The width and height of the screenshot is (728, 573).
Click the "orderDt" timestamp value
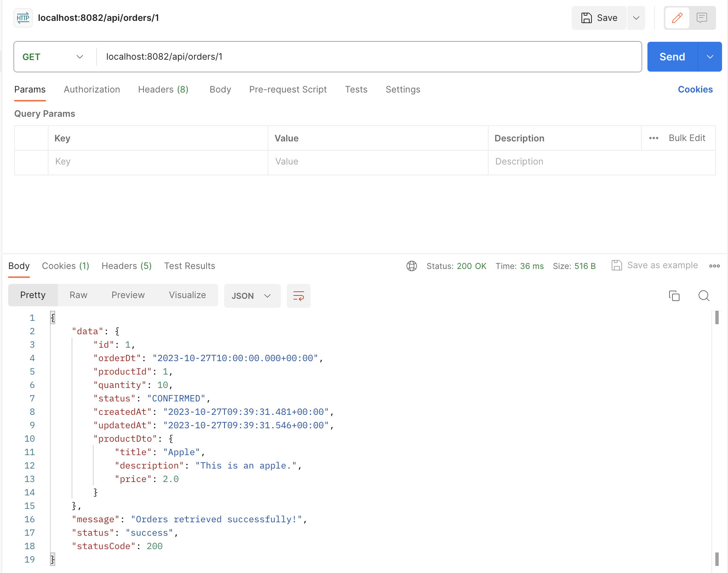pos(235,358)
